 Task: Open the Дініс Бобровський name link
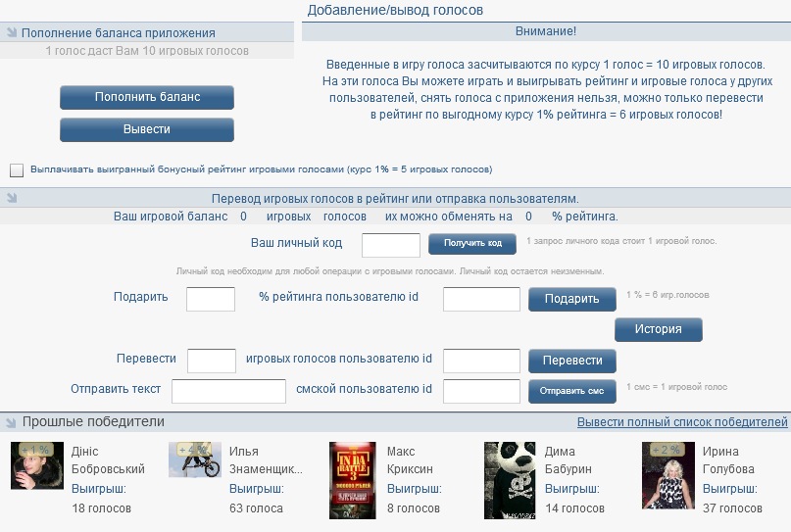coord(108,460)
